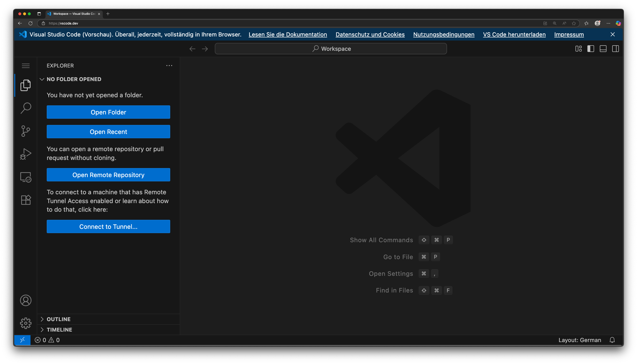This screenshot has height=364, width=637.
Task: Toggle the bottom panel visibility
Action: click(603, 48)
